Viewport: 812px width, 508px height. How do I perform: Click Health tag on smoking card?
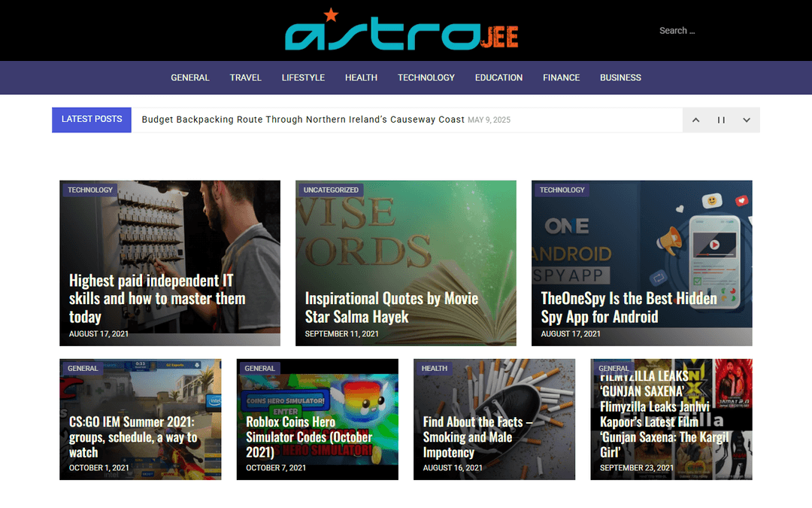pyautogui.click(x=434, y=369)
